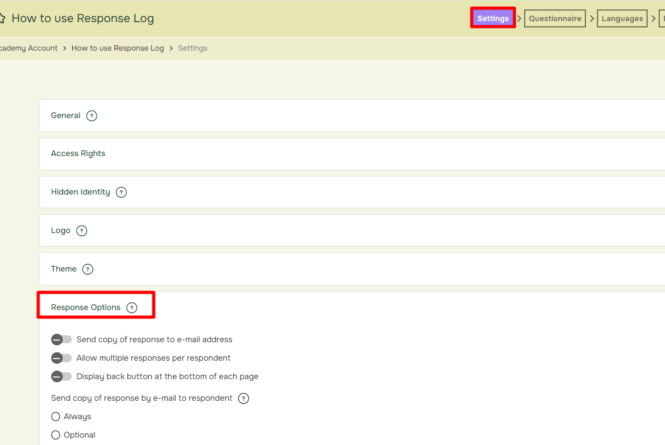Expand the Hidden Identity section
Screen dimensions: 665x445
tap(81, 192)
